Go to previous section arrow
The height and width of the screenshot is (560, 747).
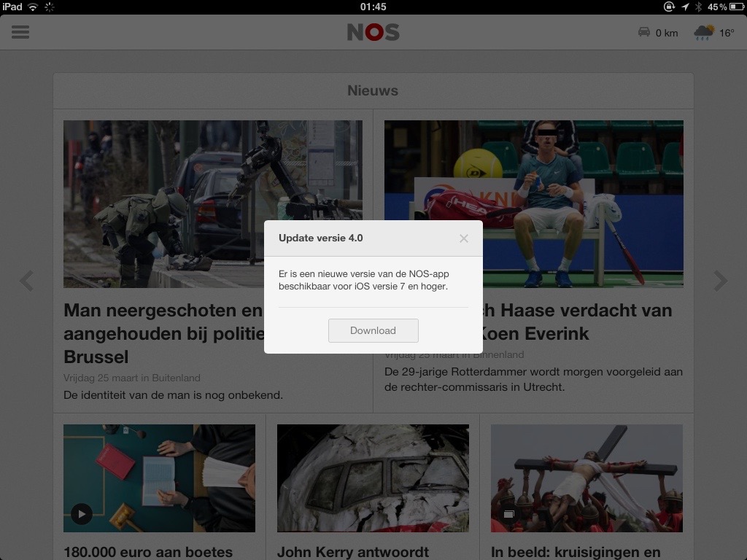(x=27, y=281)
